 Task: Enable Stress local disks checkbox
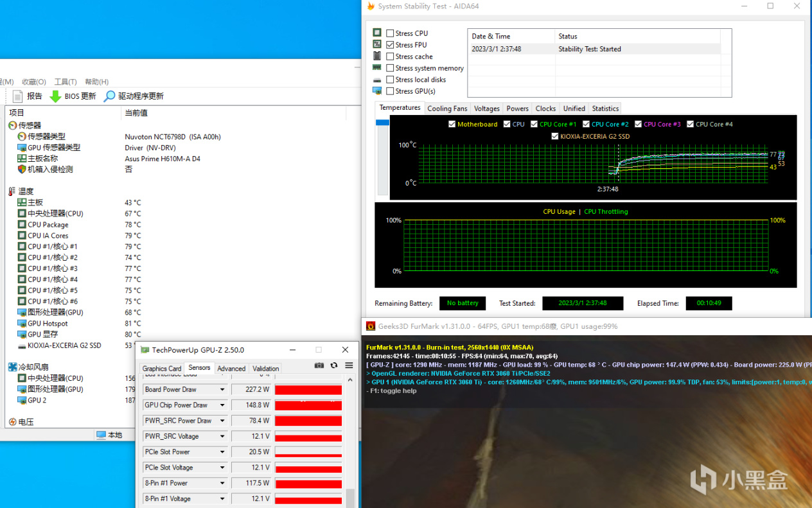390,80
